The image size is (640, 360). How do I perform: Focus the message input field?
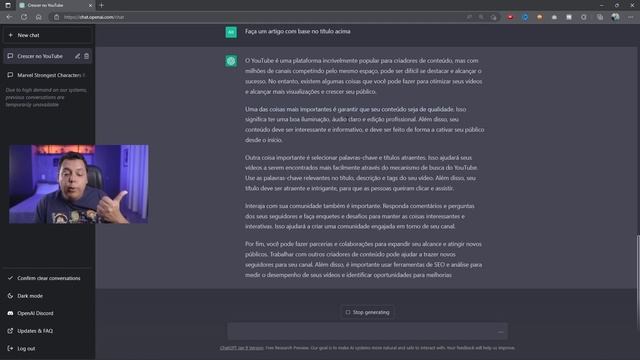pos(367,331)
